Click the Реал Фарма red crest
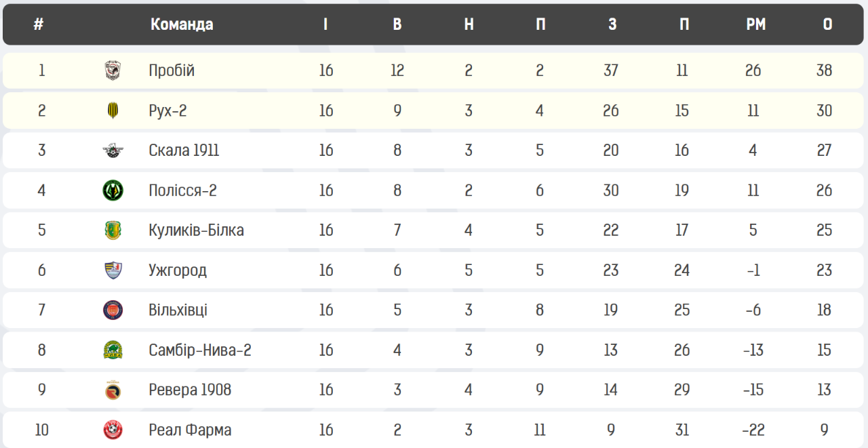This screenshot has width=868, height=448. click(113, 430)
